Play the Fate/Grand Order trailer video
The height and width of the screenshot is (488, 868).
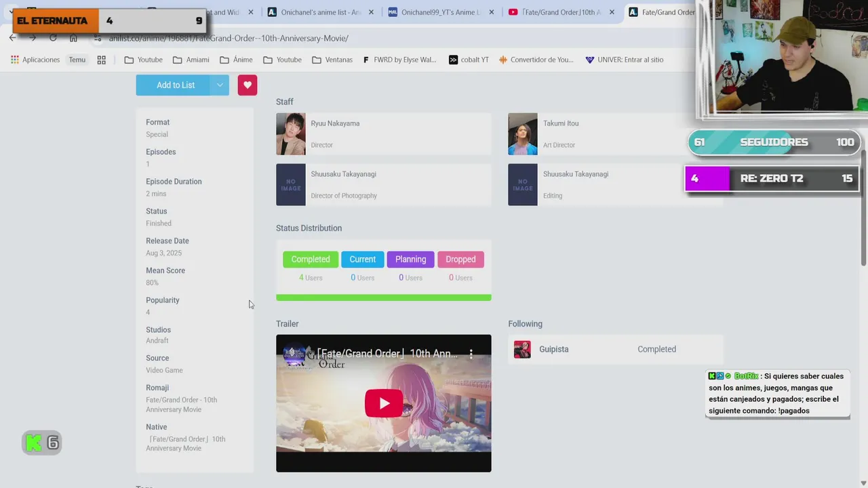(x=384, y=403)
